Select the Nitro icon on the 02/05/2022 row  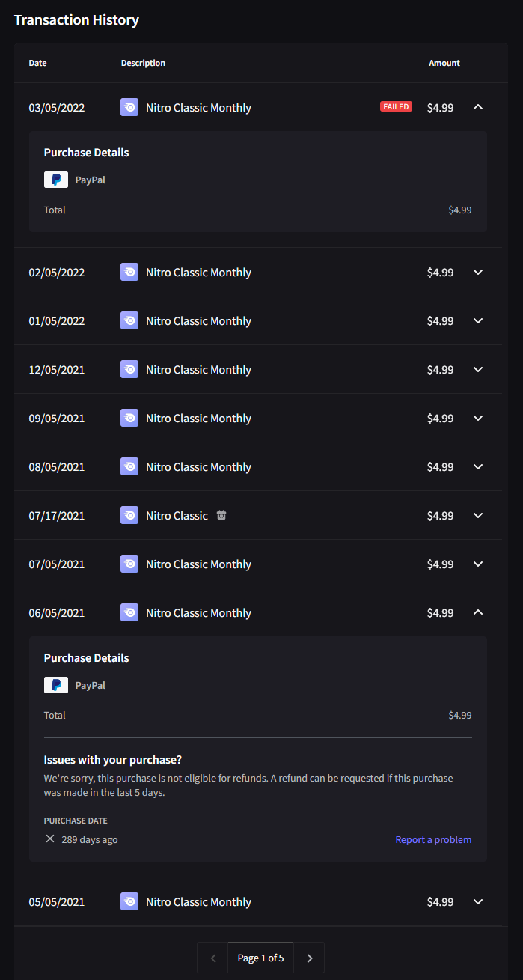point(129,272)
